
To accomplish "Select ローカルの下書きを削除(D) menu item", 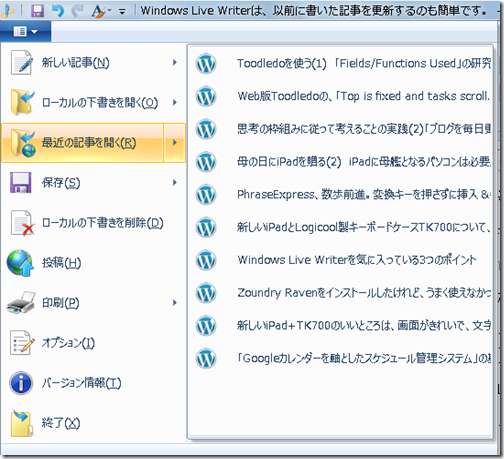I will (x=93, y=223).
